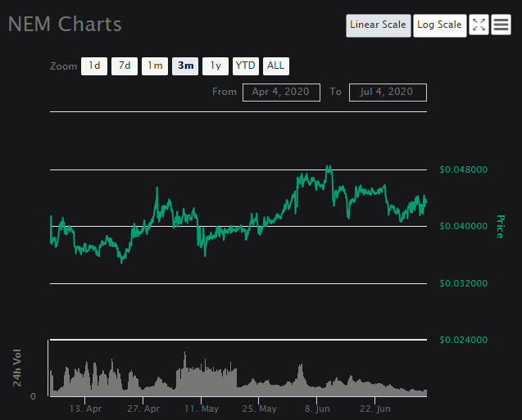522x420 pixels.
Task: Click the $0.032000 price axis label
Action: 464,283
